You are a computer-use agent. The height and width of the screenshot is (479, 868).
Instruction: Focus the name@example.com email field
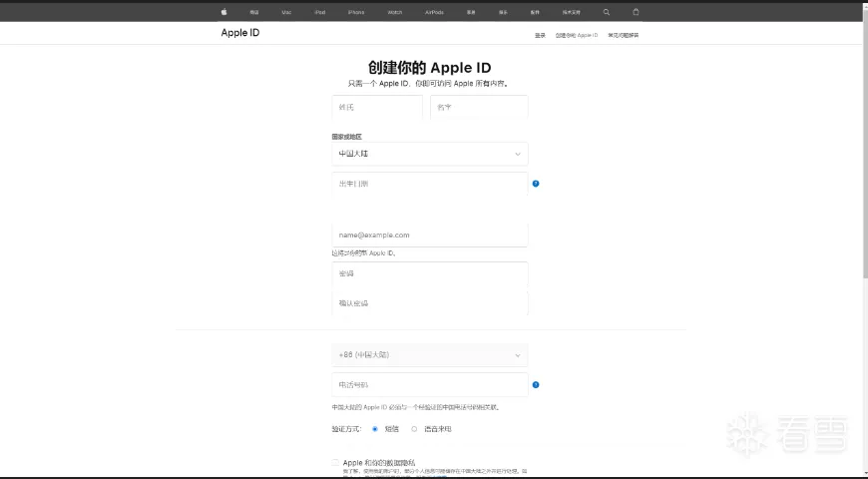point(430,235)
